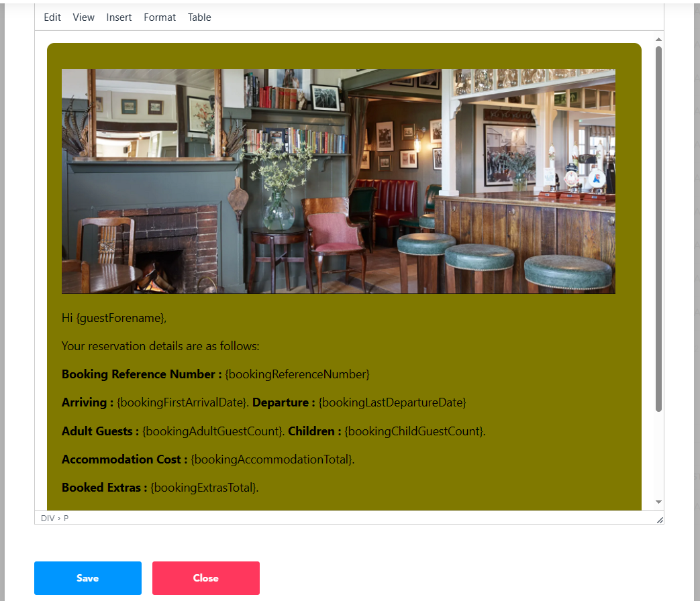700x601 pixels.
Task: Click the 'Accommodation Cost :' bold label
Action: coord(124,459)
